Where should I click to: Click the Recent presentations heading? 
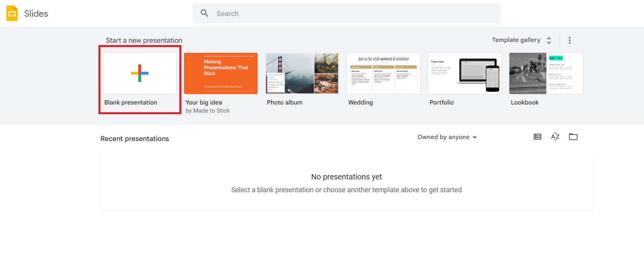tap(135, 139)
